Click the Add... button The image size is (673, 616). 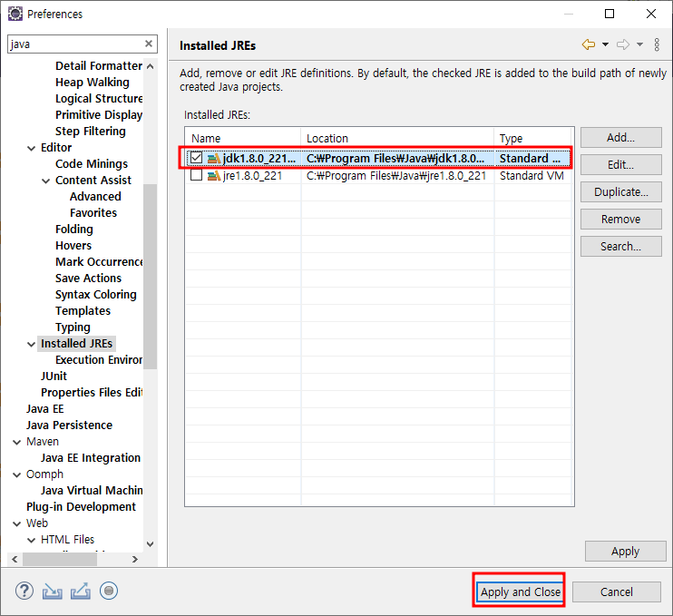(x=620, y=137)
